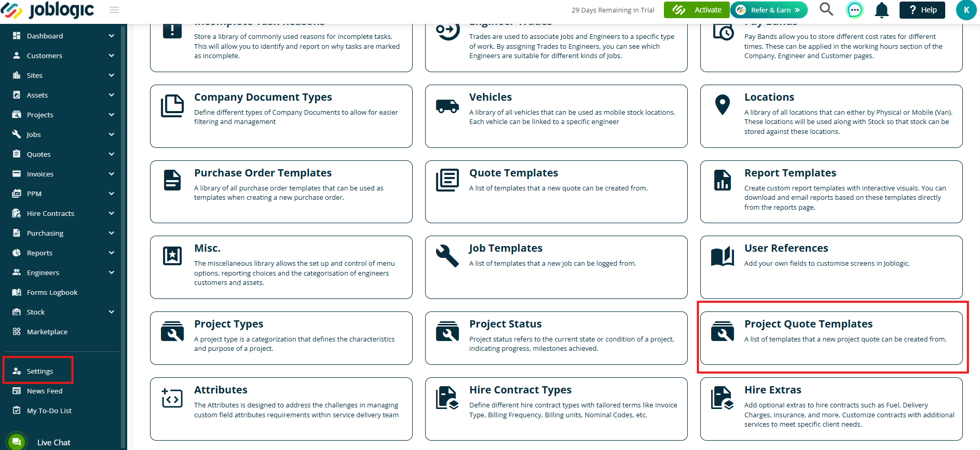Open the Hire Extras card title
Image resolution: width=980 pixels, height=450 pixels.
[x=773, y=390]
